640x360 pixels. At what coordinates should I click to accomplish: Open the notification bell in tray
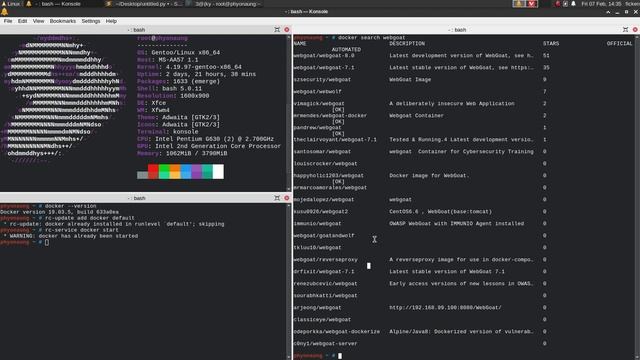tap(573, 4)
